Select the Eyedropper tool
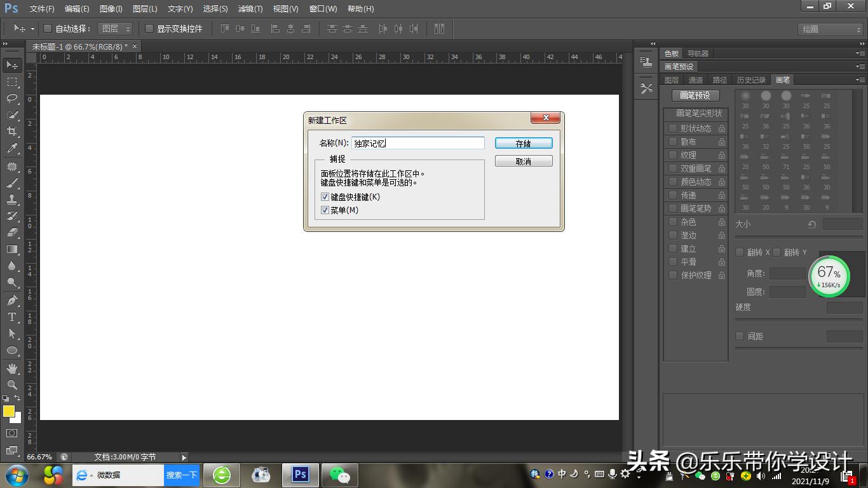This screenshot has width=868, height=488. pos(12,149)
